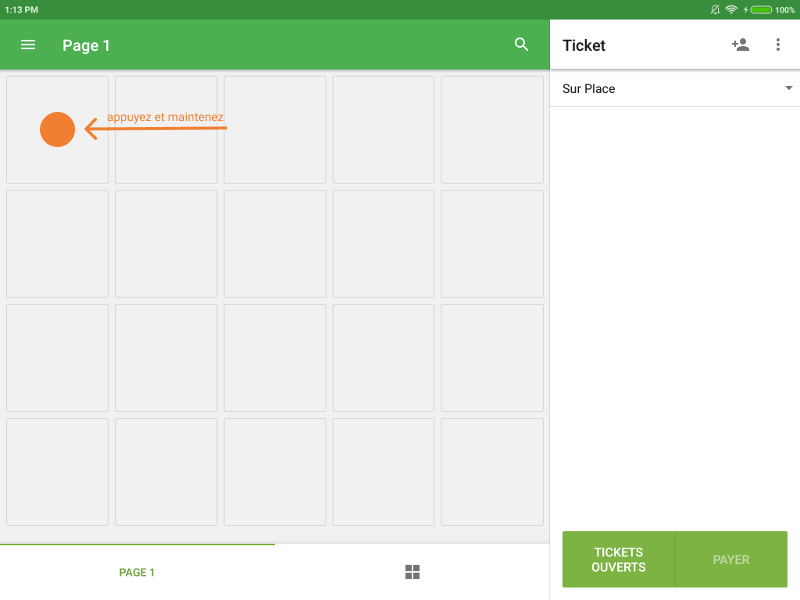Open the Tickets Ouverts list
This screenshot has width=800, height=600.
coord(618,559)
